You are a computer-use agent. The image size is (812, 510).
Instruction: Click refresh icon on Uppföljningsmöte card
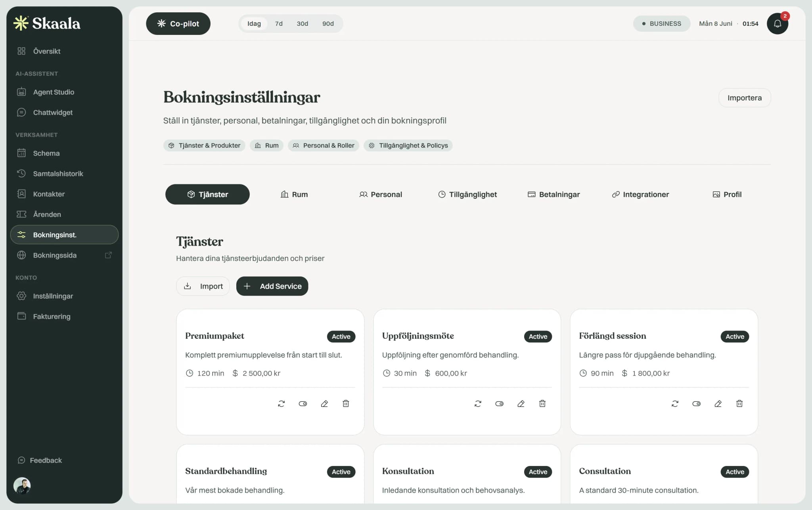[x=478, y=403]
